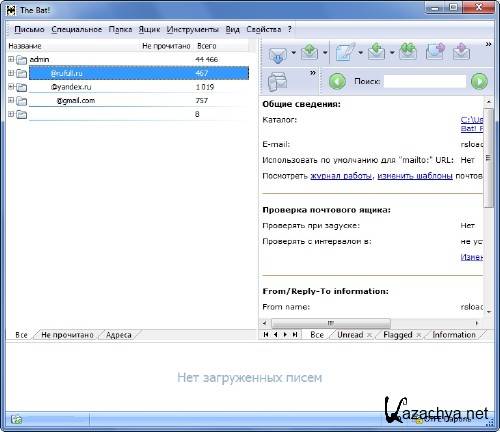Expand the gmail.com account tree node
500x432 pixels.
(11, 100)
